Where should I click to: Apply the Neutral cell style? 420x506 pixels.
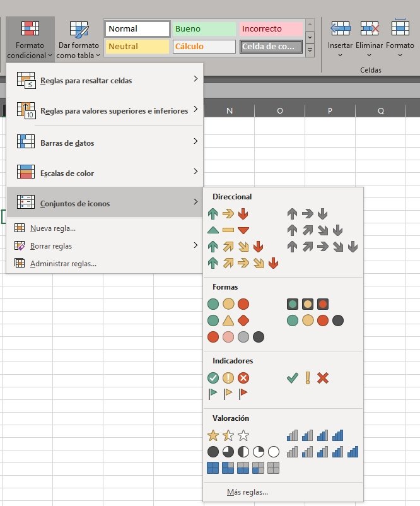coord(137,47)
